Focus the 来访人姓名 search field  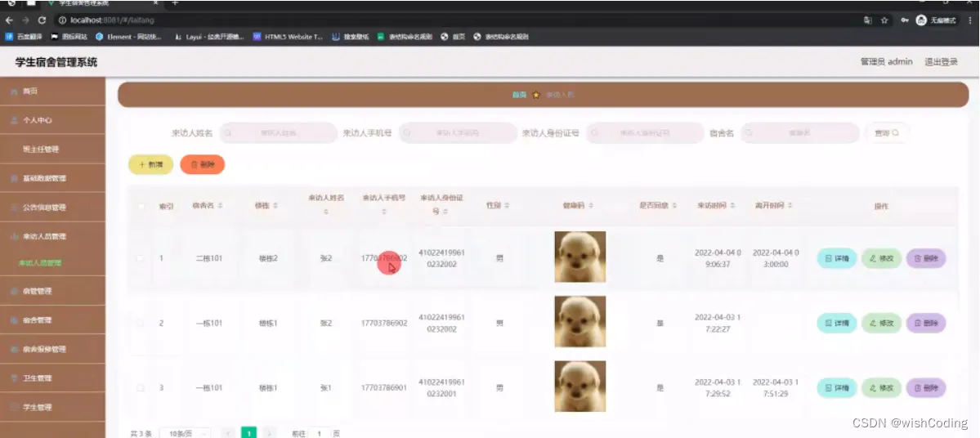278,133
